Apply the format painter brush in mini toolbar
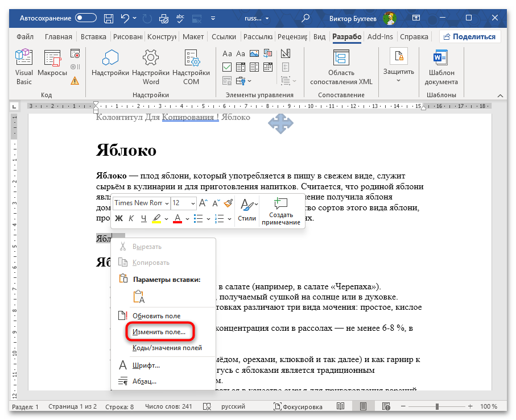Image resolution: width=516 pixels, height=420 pixels. 228,203
